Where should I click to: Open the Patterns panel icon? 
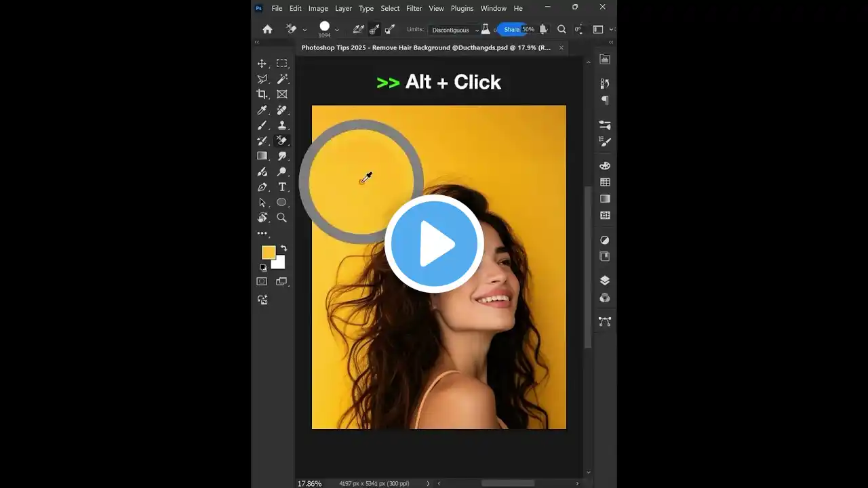(605, 216)
